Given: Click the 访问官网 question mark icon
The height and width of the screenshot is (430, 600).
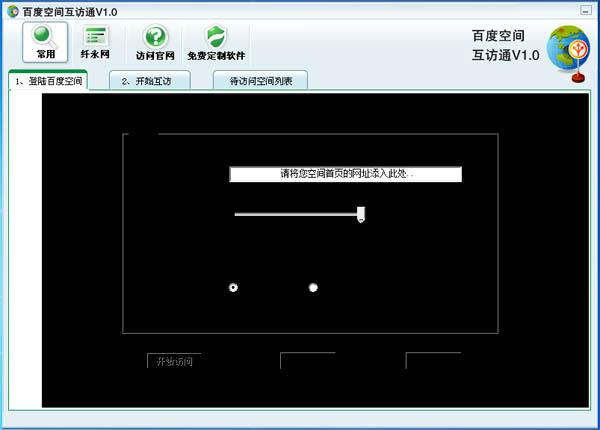Looking at the screenshot, I should [x=155, y=42].
